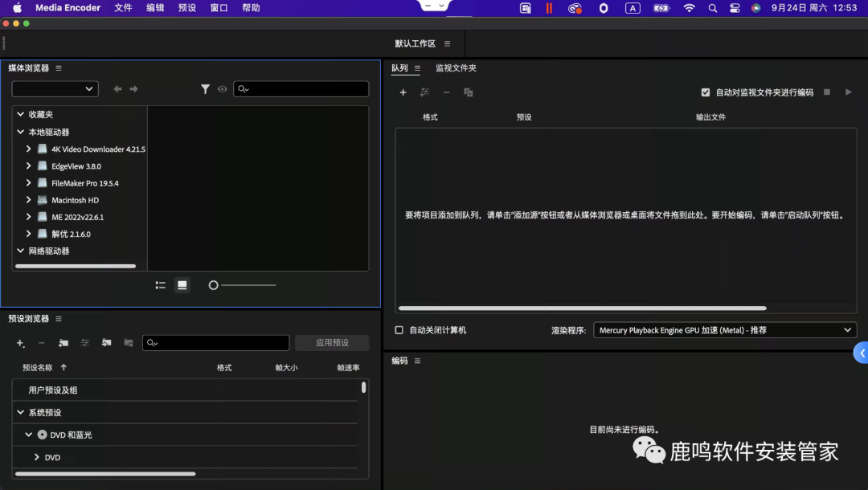Viewport: 868px width, 490px height.
Task: Sort presets by 预设名称 column header
Action: pyautogui.click(x=36, y=367)
